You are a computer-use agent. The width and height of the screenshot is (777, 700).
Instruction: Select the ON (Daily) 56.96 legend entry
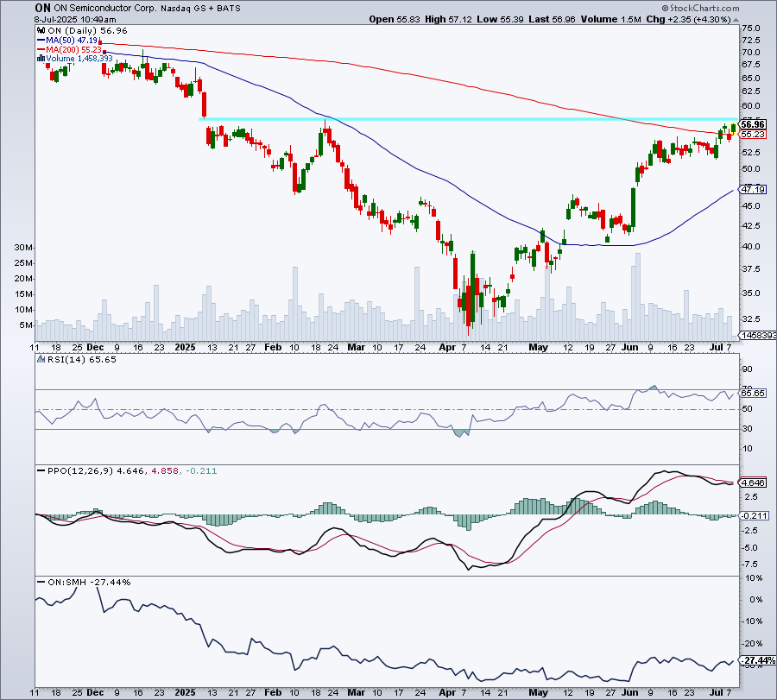(x=88, y=31)
